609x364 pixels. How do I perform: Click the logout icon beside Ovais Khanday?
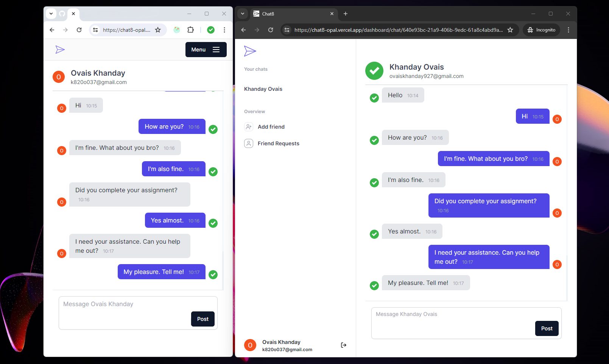coord(344,345)
